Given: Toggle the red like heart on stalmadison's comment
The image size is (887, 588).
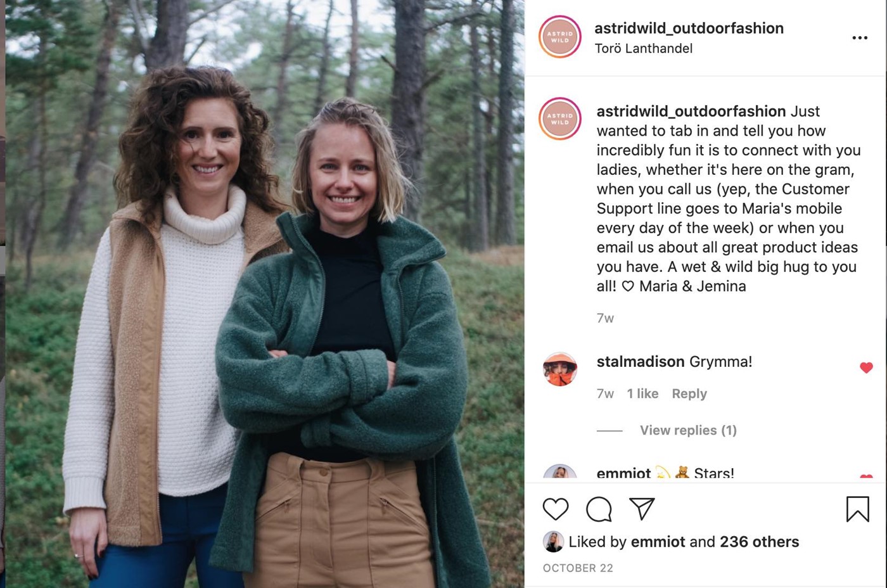Looking at the screenshot, I should tap(866, 367).
